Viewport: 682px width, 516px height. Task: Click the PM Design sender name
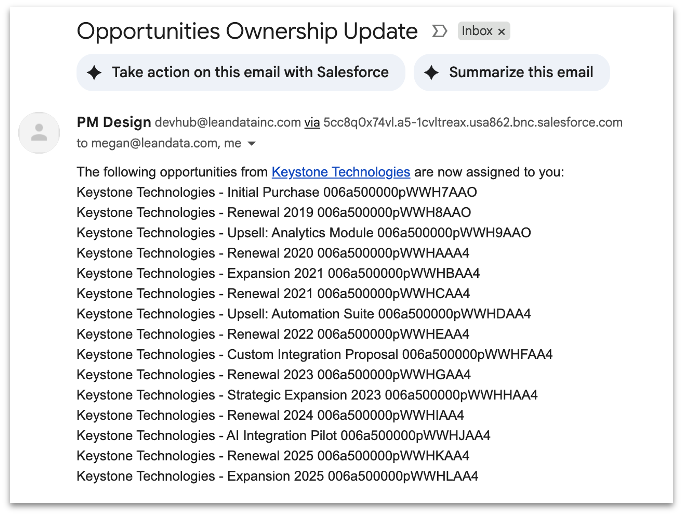coord(113,122)
